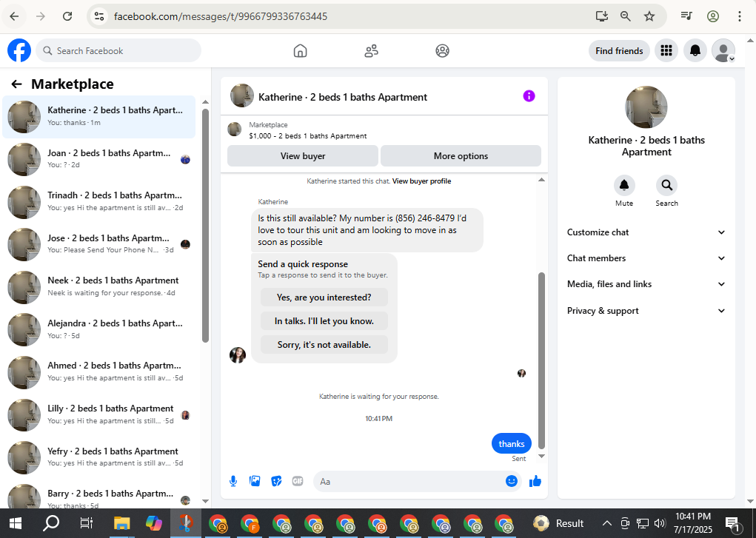Choose a GIF icon
The image size is (756, 538).
pos(298,481)
